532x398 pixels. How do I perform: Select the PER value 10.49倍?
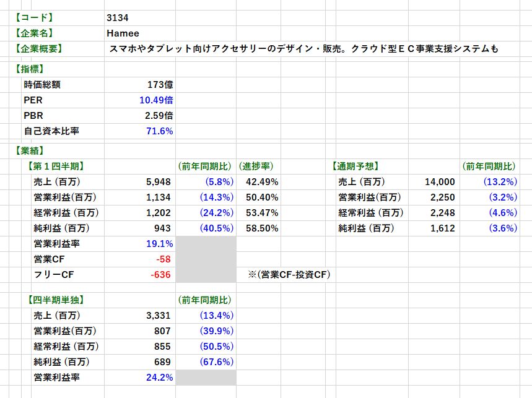[156, 100]
